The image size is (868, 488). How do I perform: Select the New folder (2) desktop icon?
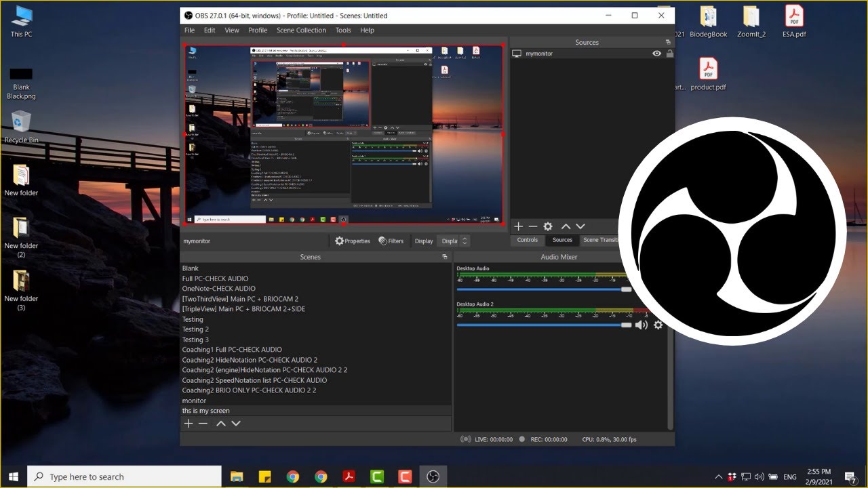coord(21,237)
